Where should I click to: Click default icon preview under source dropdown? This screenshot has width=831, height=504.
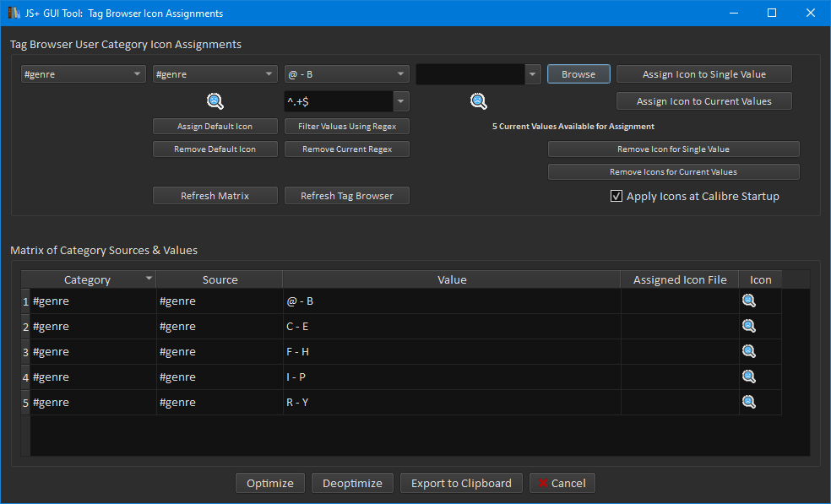coord(215,100)
